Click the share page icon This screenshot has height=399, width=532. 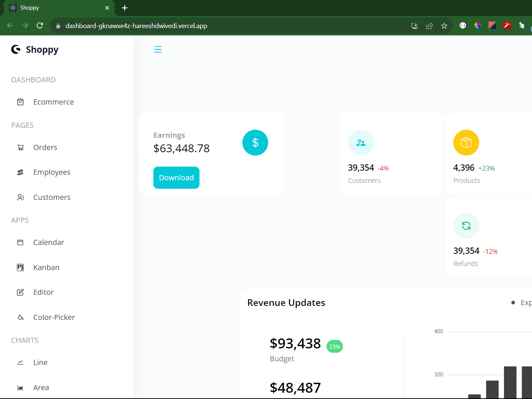429,26
